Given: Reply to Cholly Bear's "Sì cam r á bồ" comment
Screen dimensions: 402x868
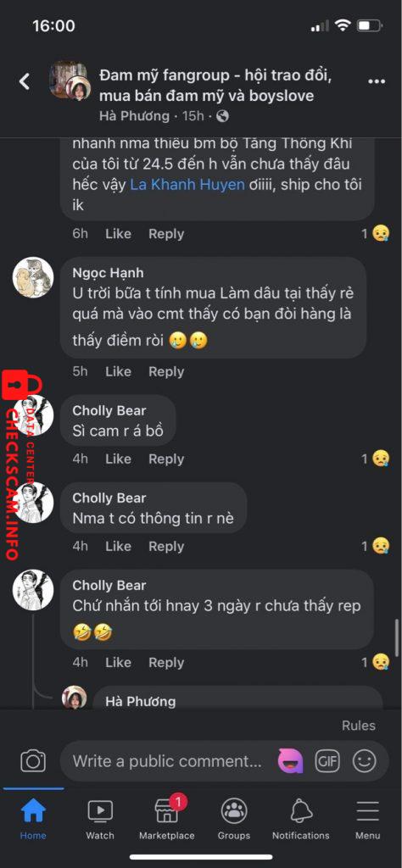Looking at the screenshot, I should click(x=166, y=459).
